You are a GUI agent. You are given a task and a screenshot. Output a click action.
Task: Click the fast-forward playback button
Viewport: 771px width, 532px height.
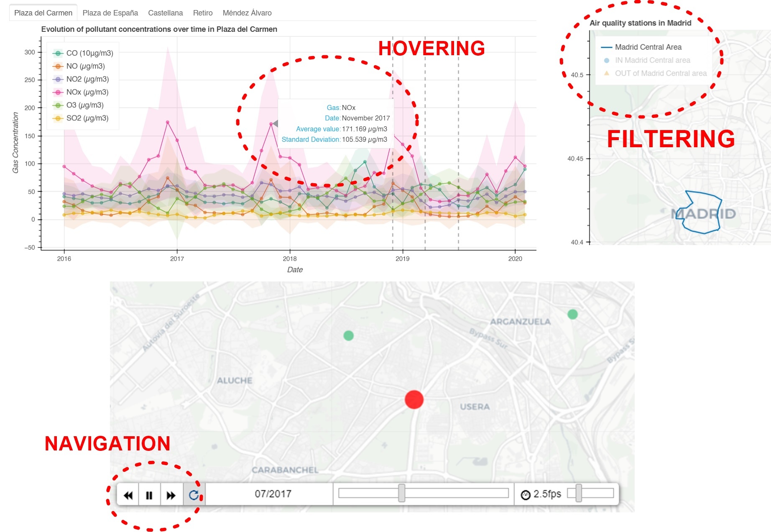tap(171, 495)
